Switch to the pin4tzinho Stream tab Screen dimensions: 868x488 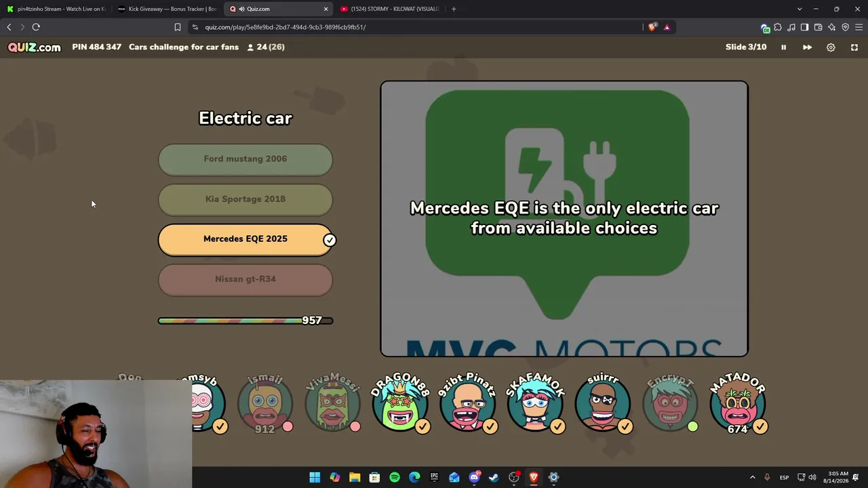[56, 9]
